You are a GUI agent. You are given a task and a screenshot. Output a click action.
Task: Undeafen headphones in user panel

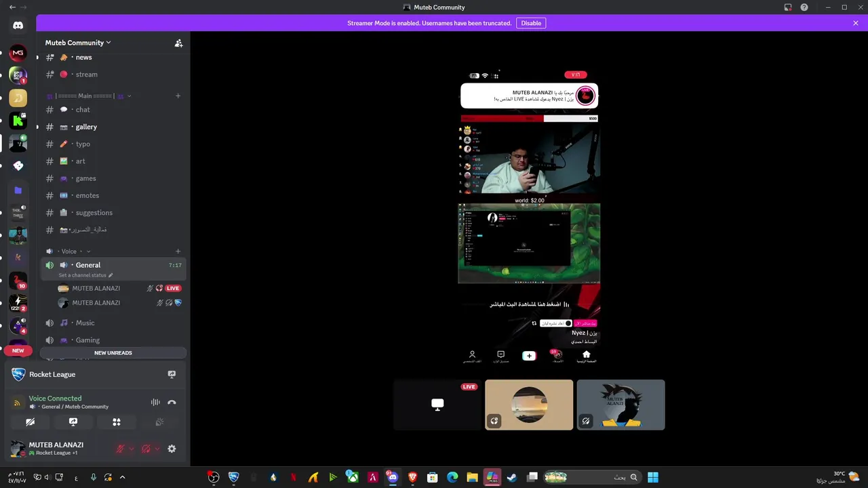[145, 449]
